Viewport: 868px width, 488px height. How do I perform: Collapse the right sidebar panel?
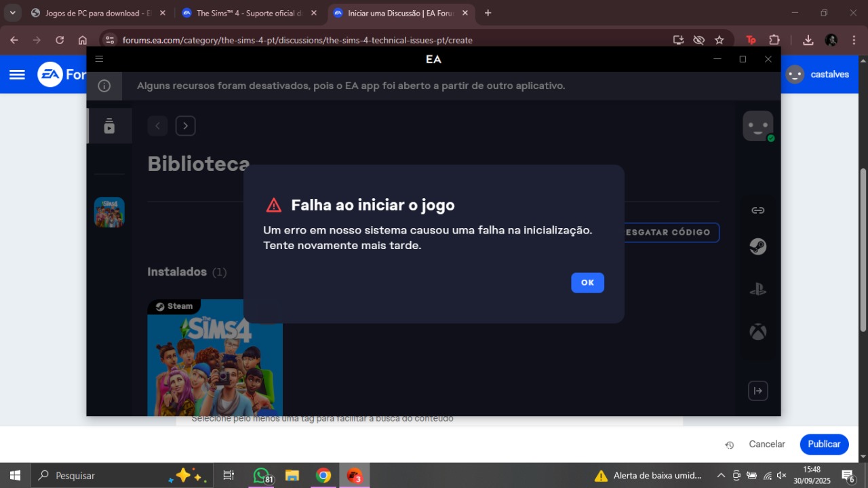757,391
